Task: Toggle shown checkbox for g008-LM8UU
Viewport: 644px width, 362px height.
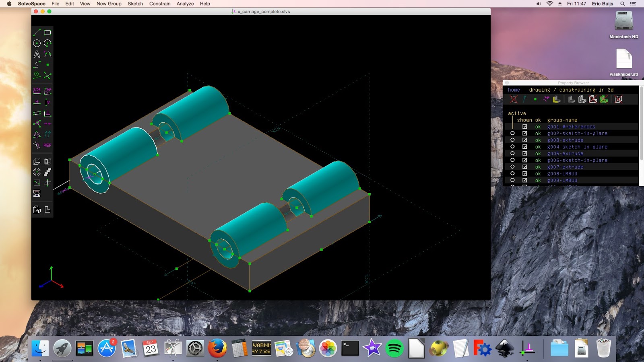Action: click(525, 173)
